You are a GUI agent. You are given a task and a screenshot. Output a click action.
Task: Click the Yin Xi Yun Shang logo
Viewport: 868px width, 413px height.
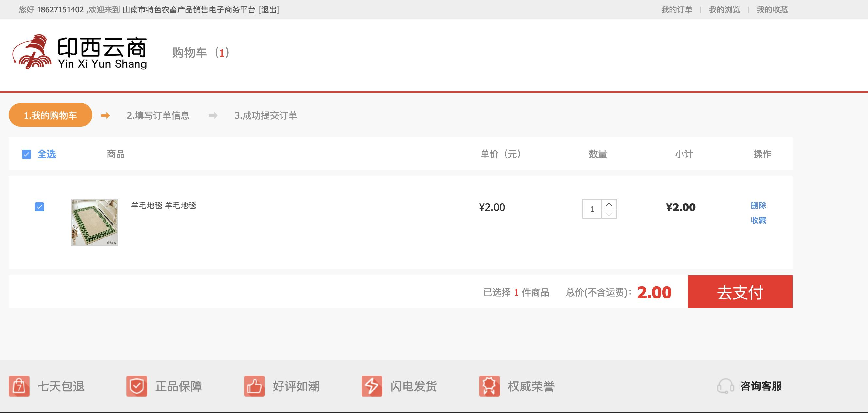point(80,52)
